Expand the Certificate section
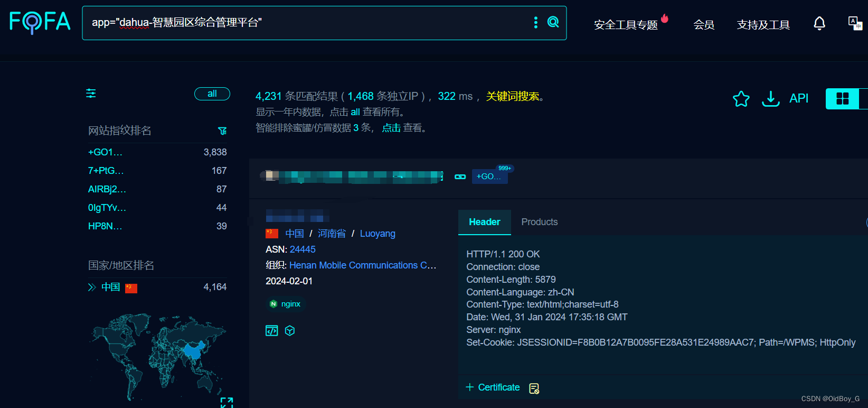Image resolution: width=868 pixels, height=408 pixels. pyautogui.click(x=493, y=387)
